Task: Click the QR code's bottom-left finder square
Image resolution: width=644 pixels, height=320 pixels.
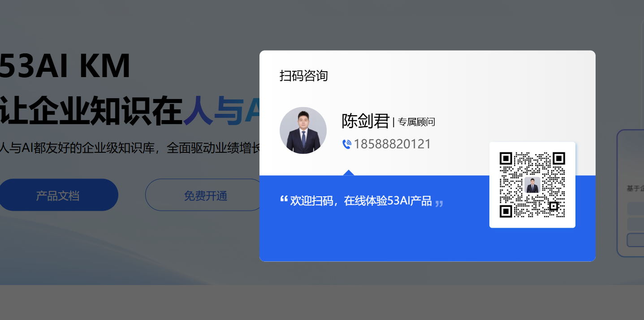Action: [506, 211]
